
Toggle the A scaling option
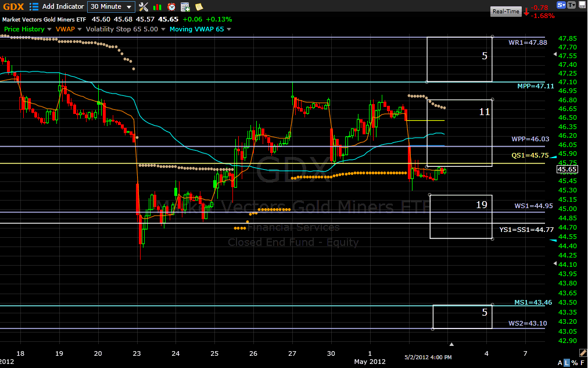[560, 363]
